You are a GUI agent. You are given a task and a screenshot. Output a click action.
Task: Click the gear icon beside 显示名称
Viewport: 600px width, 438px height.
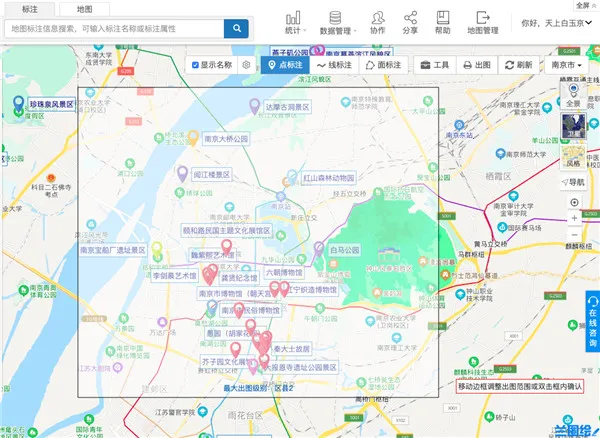point(246,65)
